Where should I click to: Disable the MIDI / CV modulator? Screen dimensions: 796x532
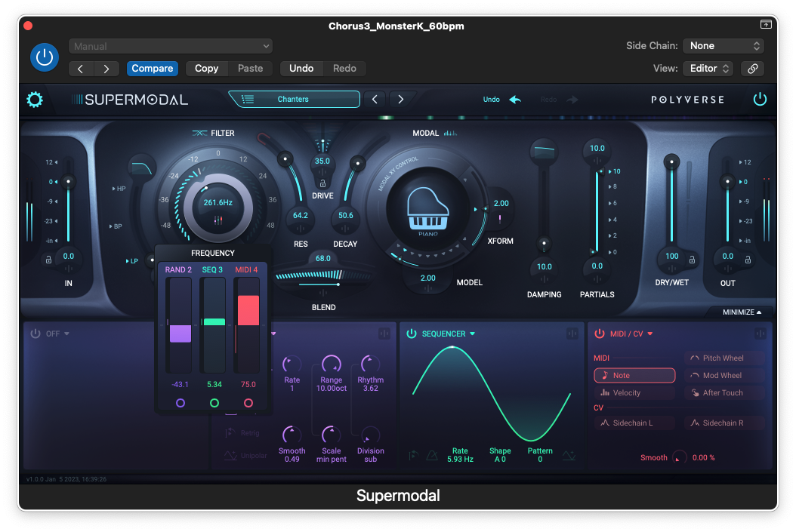click(x=600, y=334)
